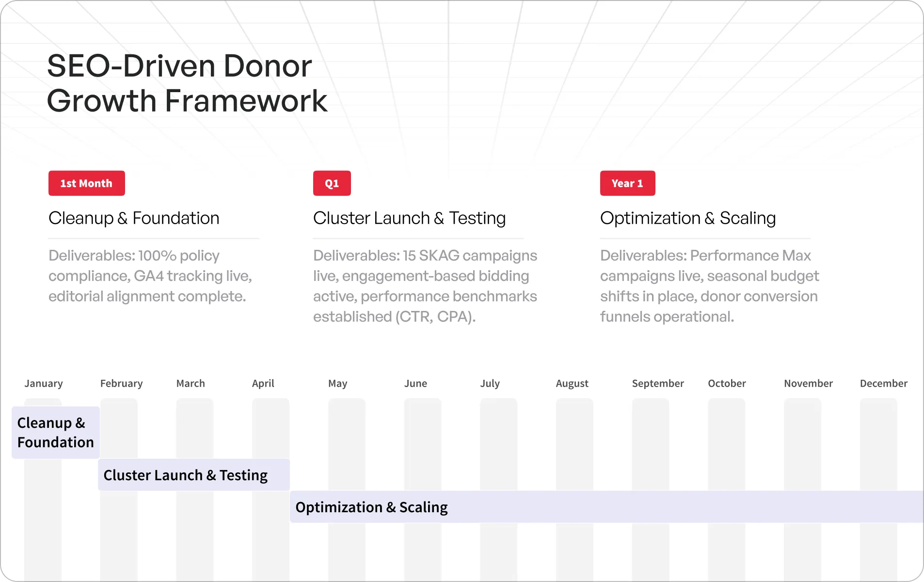Click the July month label
924x582 pixels.
click(490, 384)
